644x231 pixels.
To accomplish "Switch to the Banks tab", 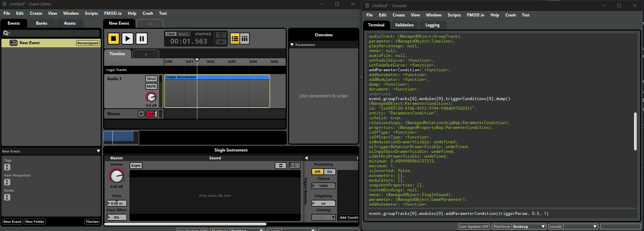I will pos(41,23).
